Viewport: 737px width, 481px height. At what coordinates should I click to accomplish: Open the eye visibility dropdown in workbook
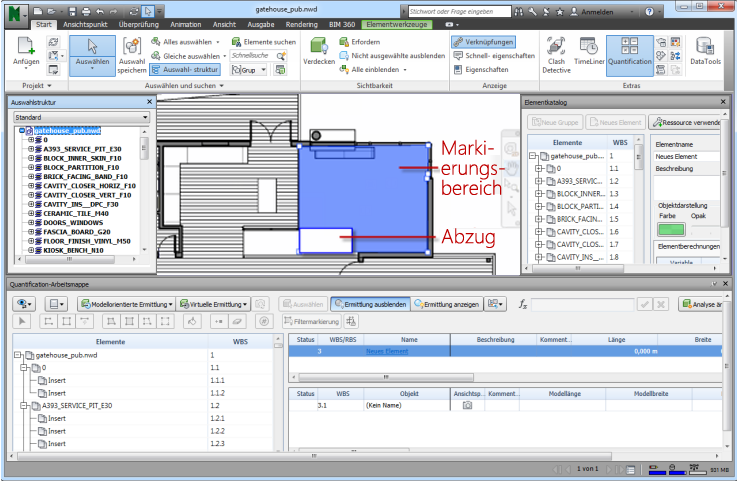coord(24,304)
